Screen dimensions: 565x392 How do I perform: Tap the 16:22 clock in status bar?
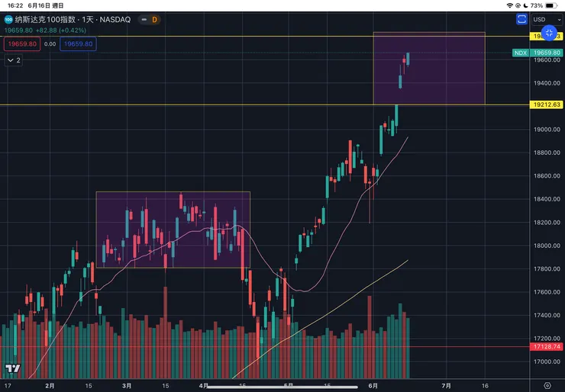click(x=15, y=5)
